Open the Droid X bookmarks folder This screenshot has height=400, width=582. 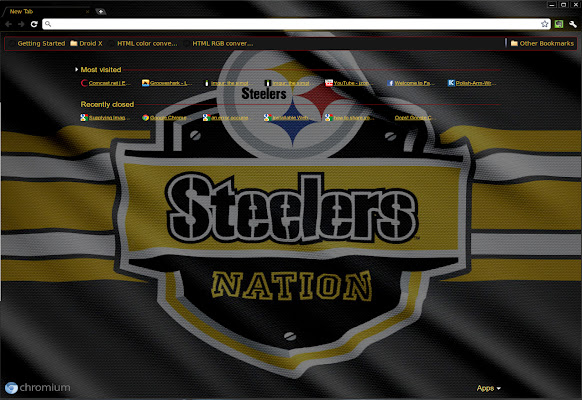pos(91,43)
